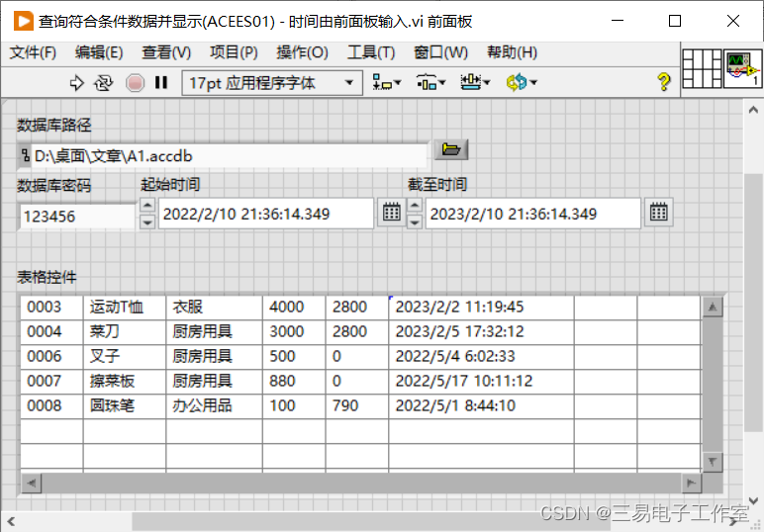Select table cell 0004
This screenshot has width=764, height=532.
(x=51, y=332)
